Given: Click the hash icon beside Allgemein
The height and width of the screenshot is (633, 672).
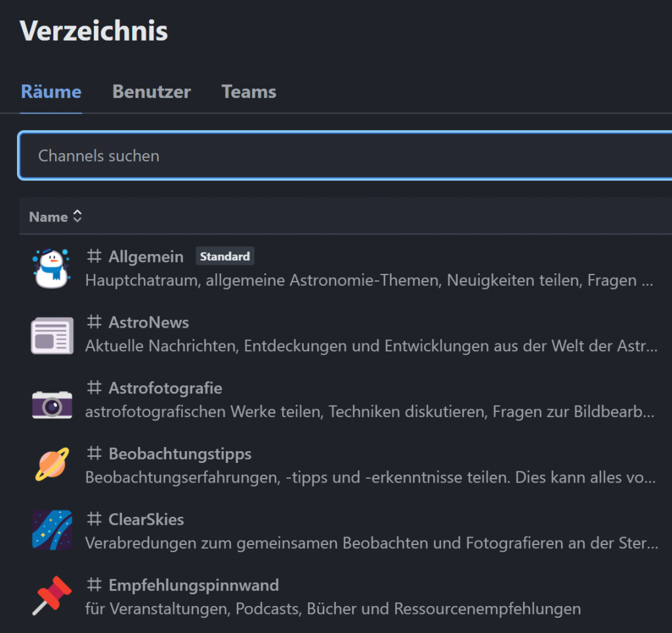Looking at the screenshot, I should click(x=94, y=257).
